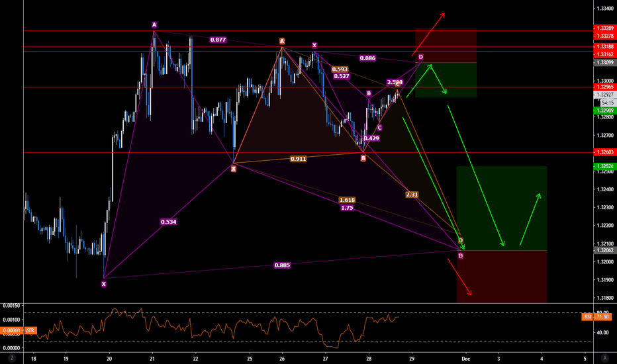Select the orange 2.31 ratio label
The image size is (617, 364).
(x=411, y=195)
